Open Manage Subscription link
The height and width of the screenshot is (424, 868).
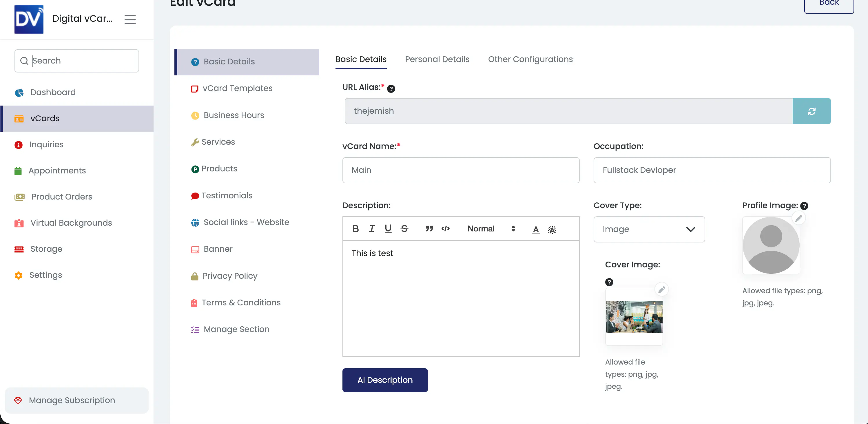tap(72, 400)
